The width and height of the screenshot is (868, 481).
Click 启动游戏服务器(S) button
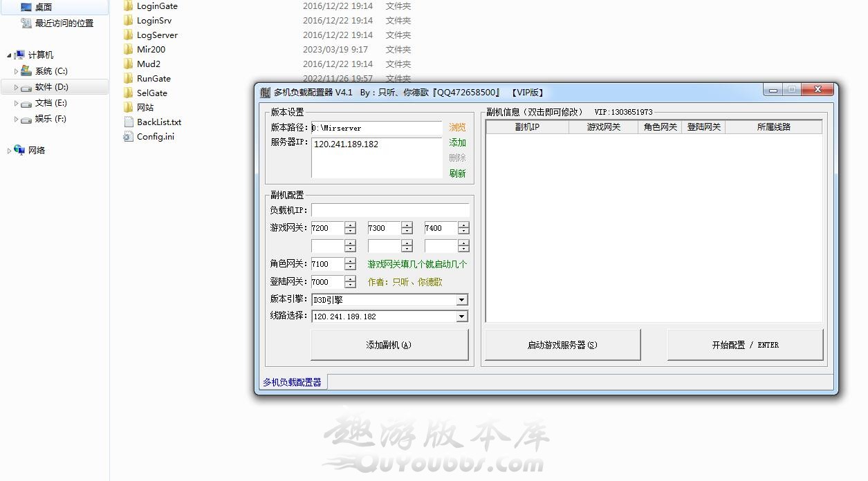click(562, 345)
